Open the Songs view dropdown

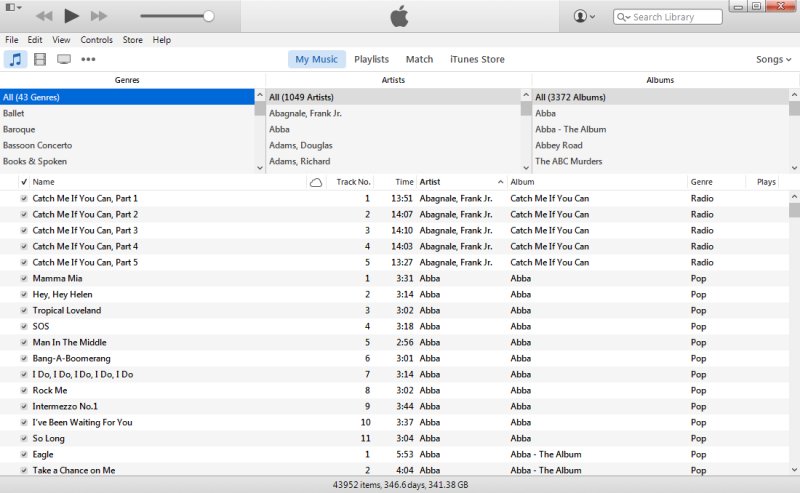773,60
